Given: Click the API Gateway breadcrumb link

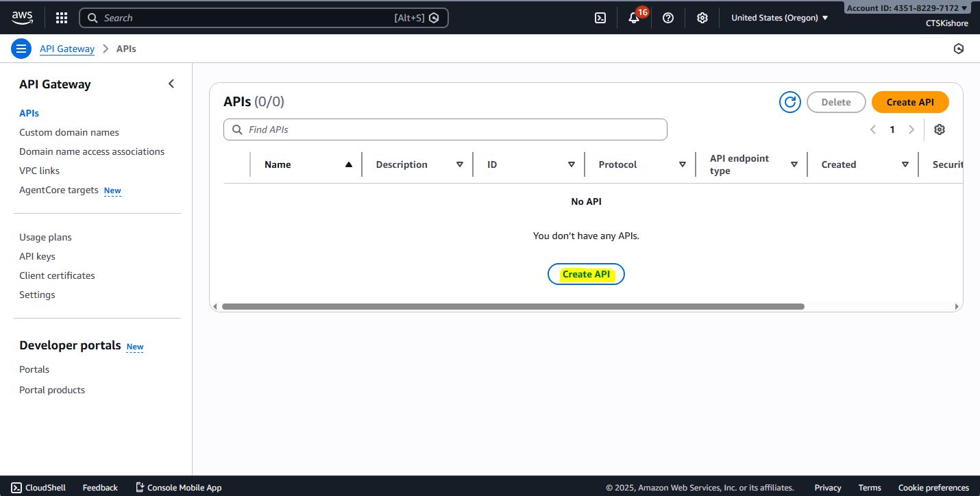Looking at the screenshot, I should click(67, 49).
